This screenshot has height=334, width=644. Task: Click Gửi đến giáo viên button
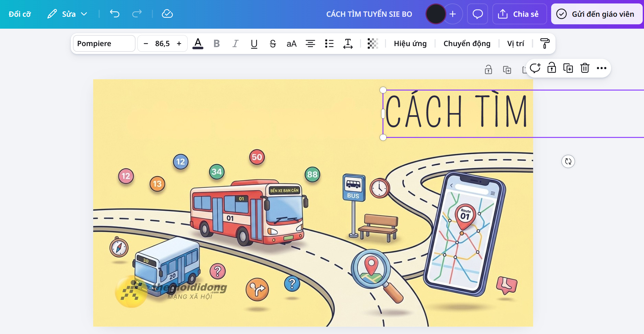coord(596,14)
